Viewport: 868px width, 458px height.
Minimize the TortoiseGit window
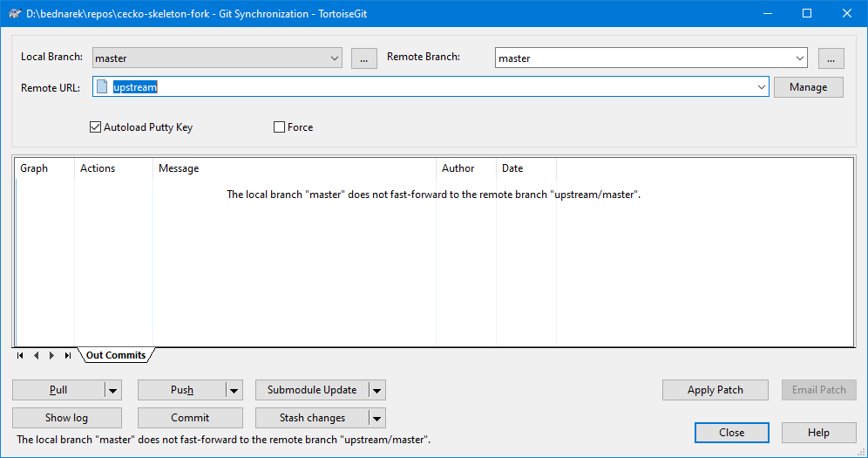pyautogui.click(x=767, y=13)
